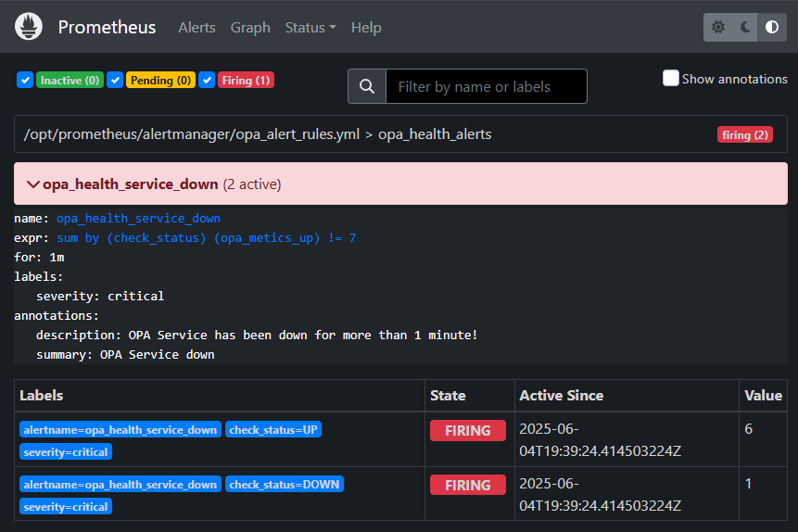Select the light theme gear icon
This screenshot has height=532, width=798.
click(718, 27)
